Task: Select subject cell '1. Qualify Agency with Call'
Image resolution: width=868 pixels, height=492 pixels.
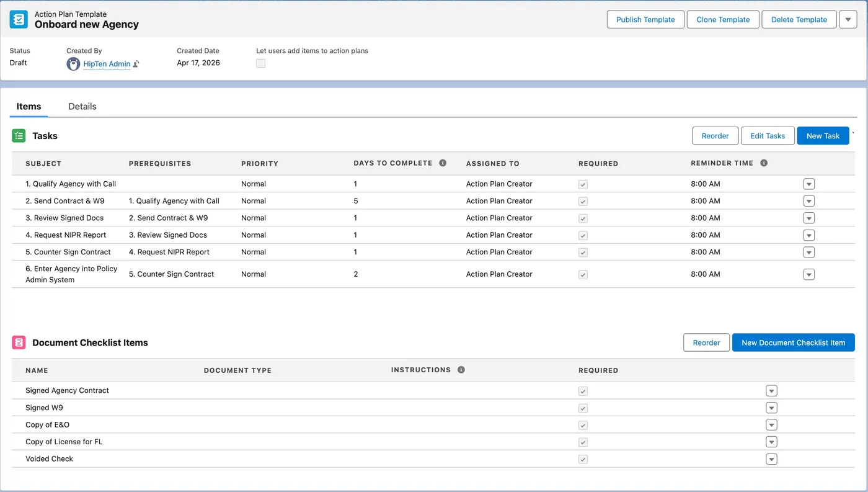Action: [71, 184]
